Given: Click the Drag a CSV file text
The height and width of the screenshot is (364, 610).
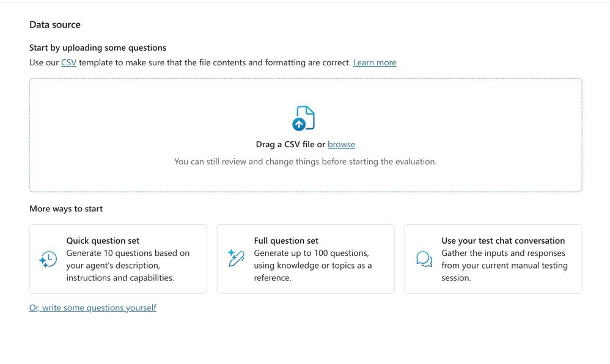Looking at the screenshot, I should (x=290, y=144).
